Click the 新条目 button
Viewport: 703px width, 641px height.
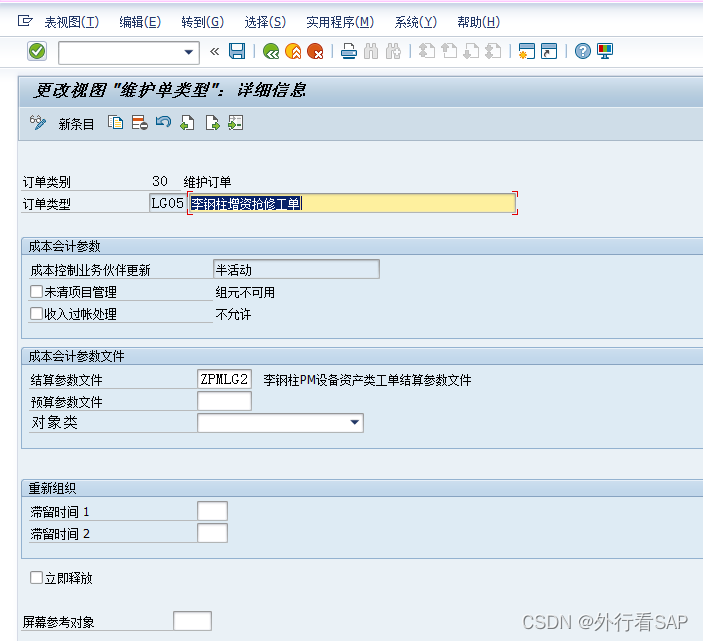76,124
